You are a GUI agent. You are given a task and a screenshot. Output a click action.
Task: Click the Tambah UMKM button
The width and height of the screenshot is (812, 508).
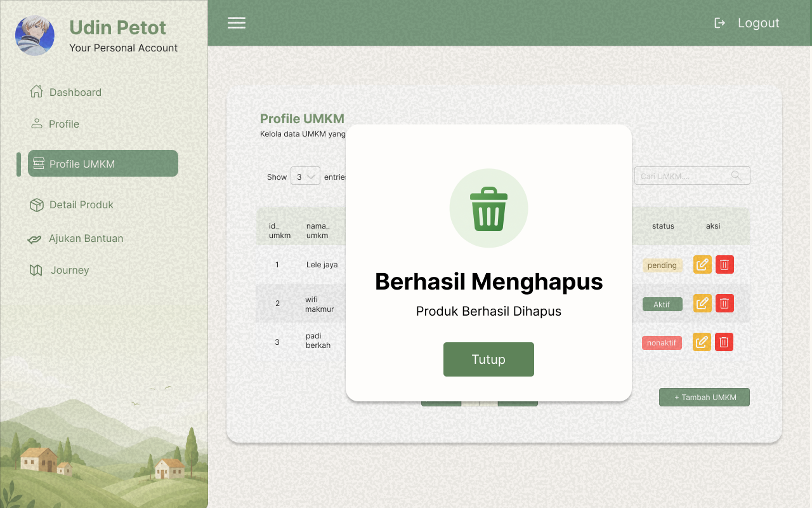[x=704, y=398]
